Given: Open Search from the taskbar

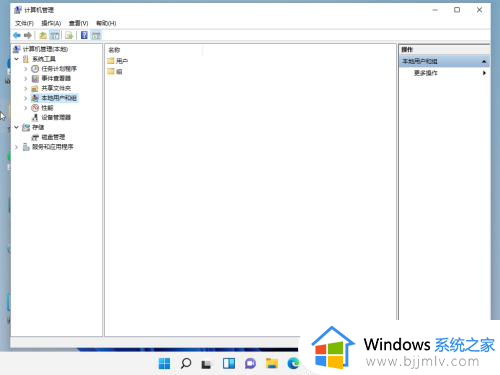Looking at the screenshot, I should pyautogui.click(x=186, y=363).
